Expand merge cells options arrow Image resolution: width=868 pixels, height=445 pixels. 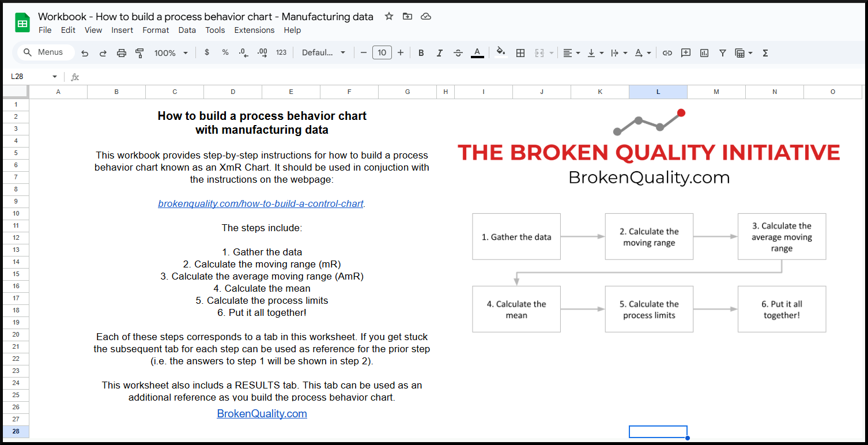point(552,53)
